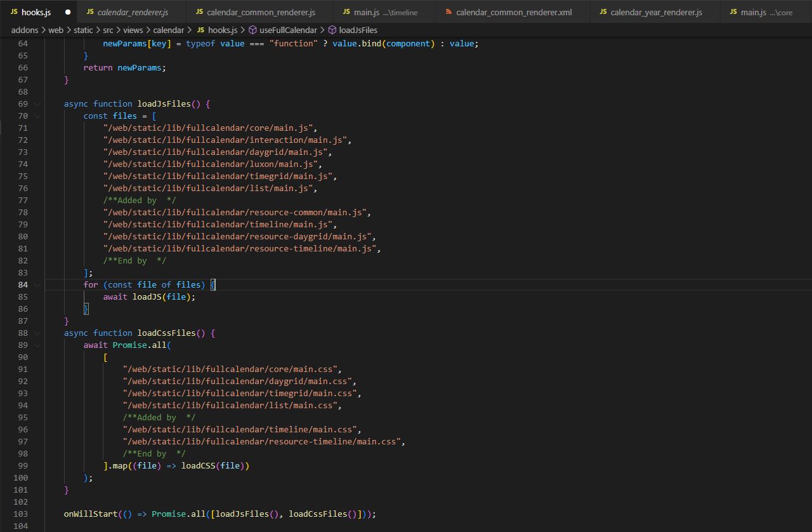Collapse the for loop fold at line 84
812x532 pixels.
click(x=36, y=284)
